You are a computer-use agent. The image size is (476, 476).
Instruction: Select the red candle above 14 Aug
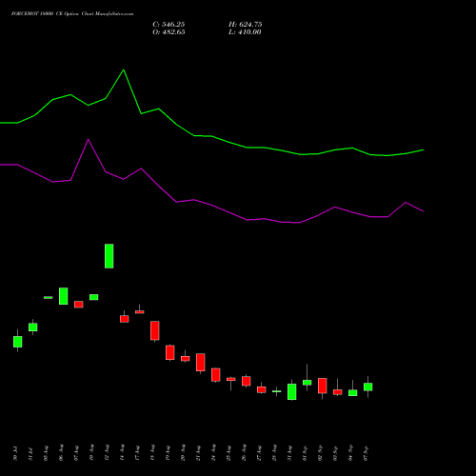coord(125,319)
